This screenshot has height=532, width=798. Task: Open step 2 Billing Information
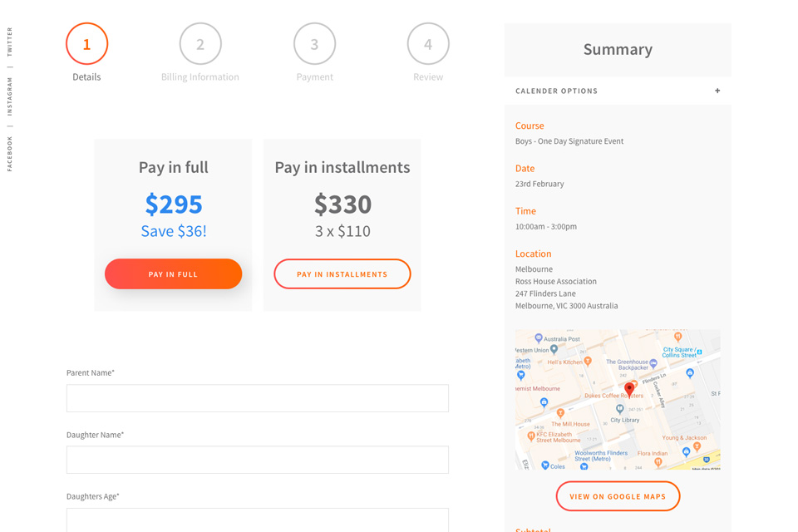[200, 44]
